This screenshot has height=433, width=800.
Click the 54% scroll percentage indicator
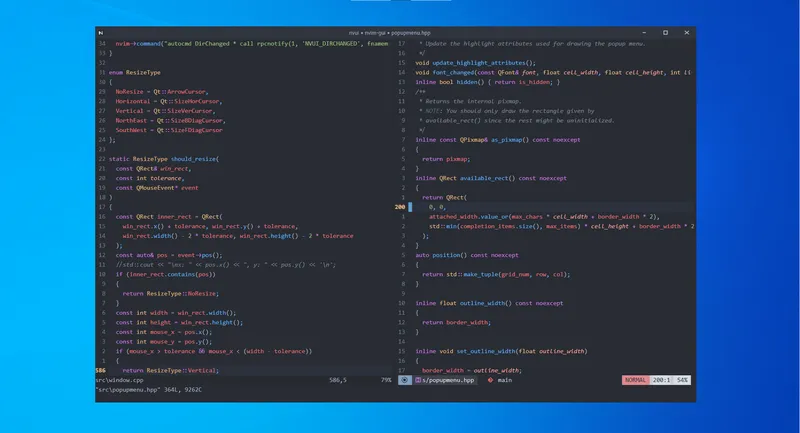(682, 380)
